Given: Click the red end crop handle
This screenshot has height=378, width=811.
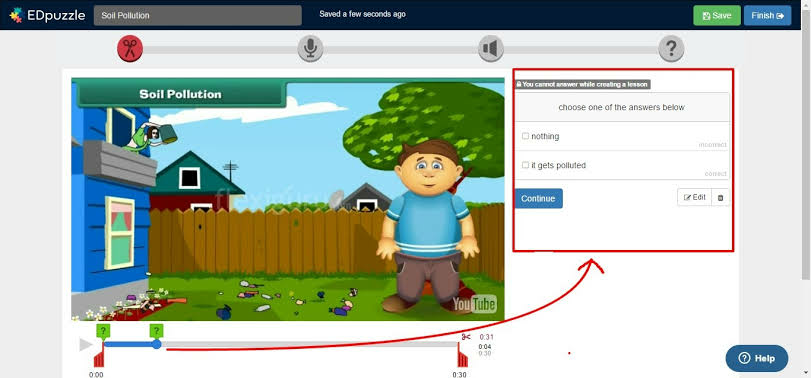Looking at the screenshot, I should 462,357.
